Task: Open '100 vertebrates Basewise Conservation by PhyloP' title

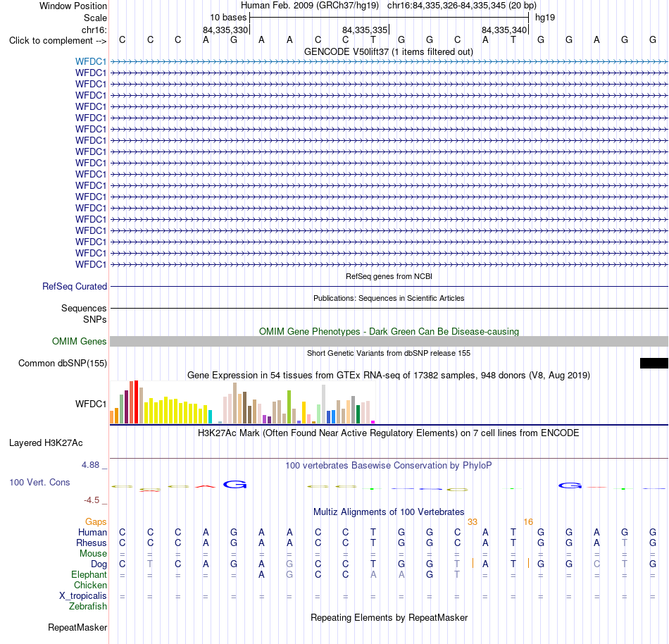Action: (389, 465)
